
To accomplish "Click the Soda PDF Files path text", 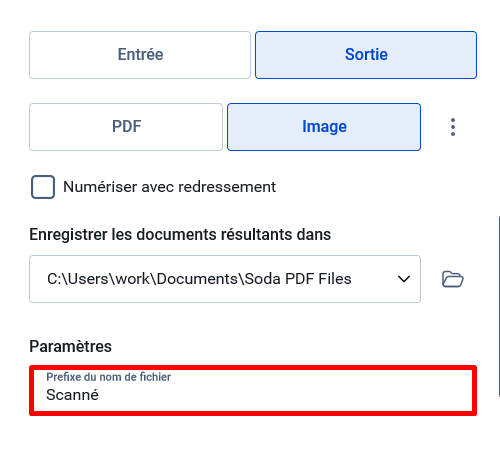I will coord(298,279).
